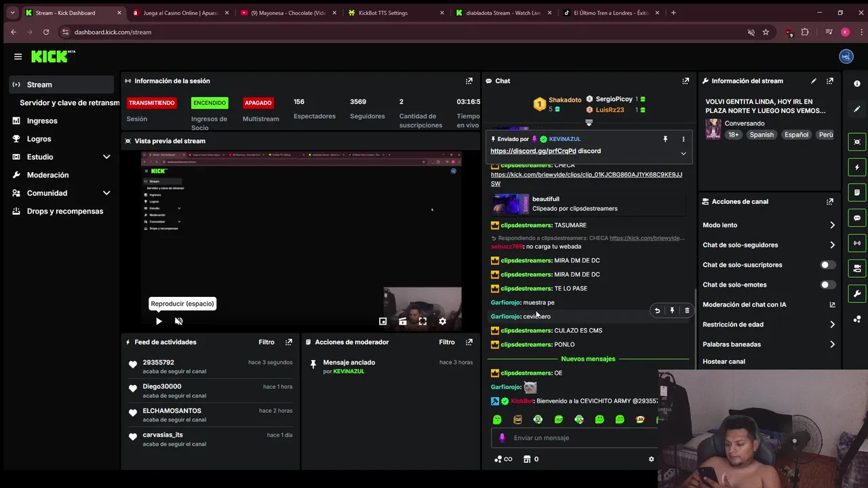This screenshot has height=488, width=868.
Task: Toggle the document widget icon in right sidebar
Action: (857, 192)
